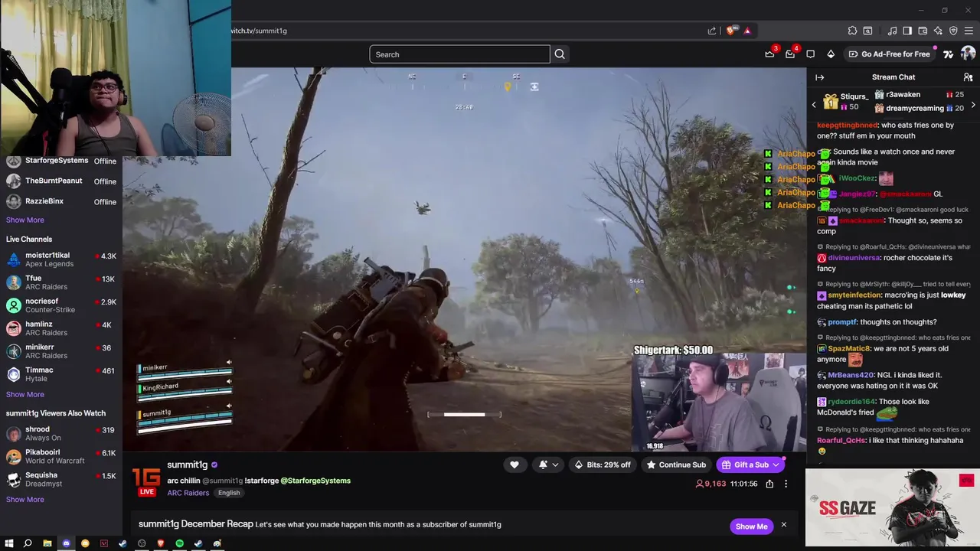Open Windows Start menu
Viewport: 980px width, 551px height.
pyautogui.click(x=9, y=543)
